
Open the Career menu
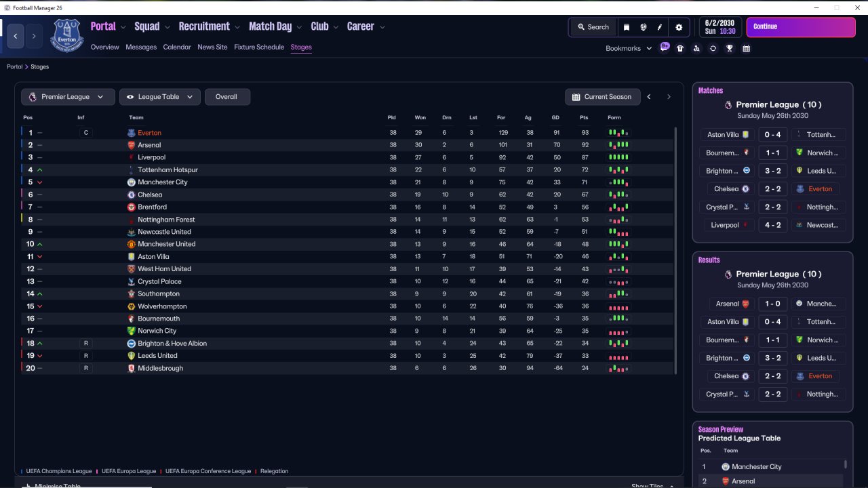click(361, 26)
